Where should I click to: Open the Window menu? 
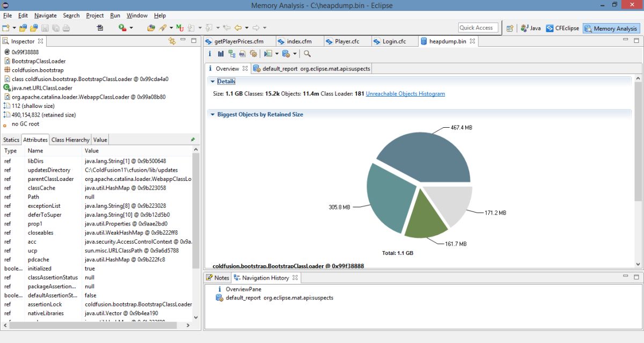coord(137,16)
